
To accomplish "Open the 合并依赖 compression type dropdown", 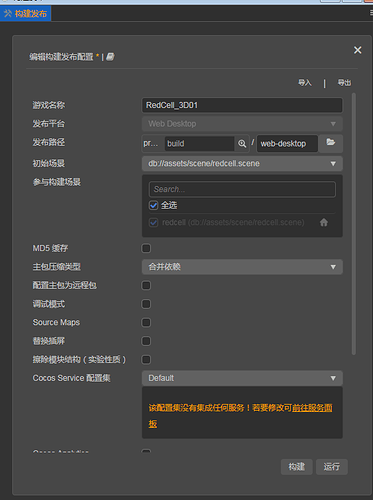I will pyautogui.click(x=242, y=267).
